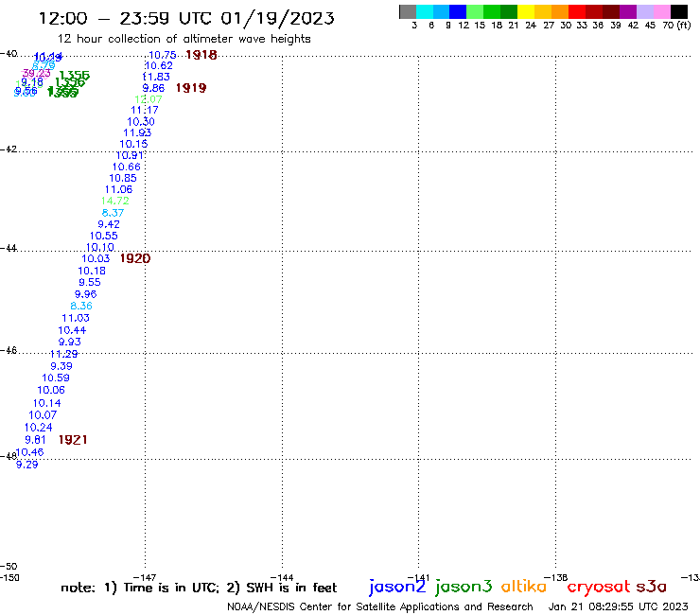Click the cyan swatch in the legend bar

pyautogui.click(x=425, y=11)
